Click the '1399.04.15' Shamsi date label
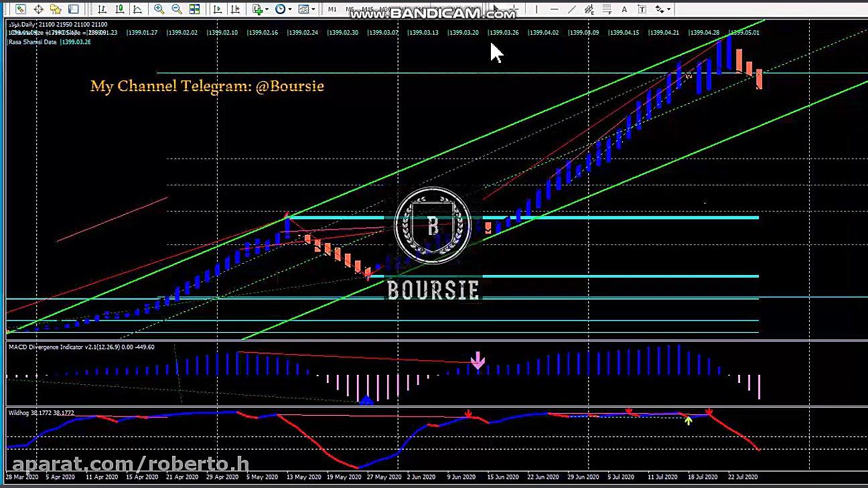The image size is (868, 488). (x=626, y=32)
